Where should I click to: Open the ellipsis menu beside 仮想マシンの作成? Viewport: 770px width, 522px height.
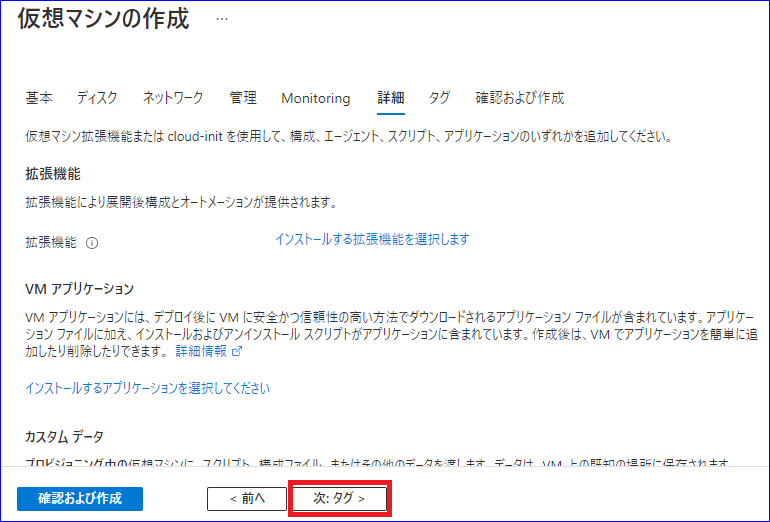pyautogui.click(x=222, y=19)
